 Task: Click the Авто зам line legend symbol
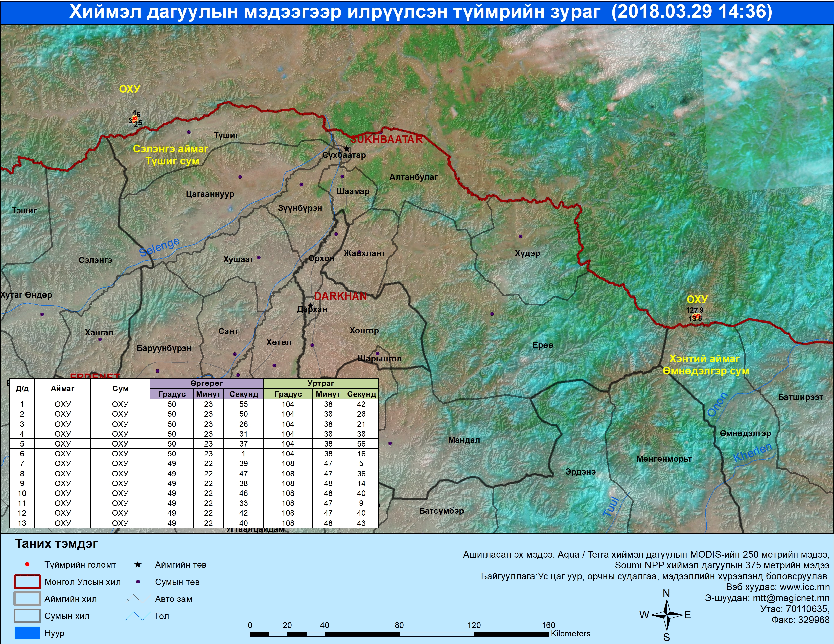coord(138,599)
